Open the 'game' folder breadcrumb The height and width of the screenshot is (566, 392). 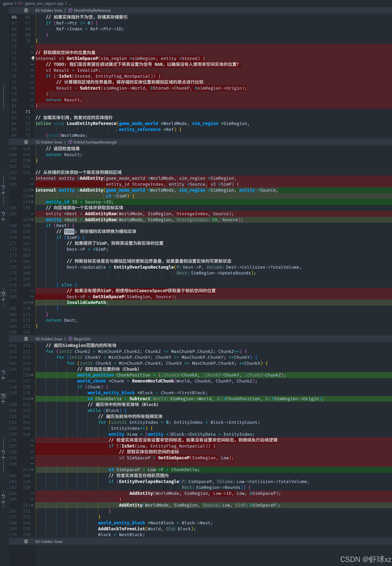click(8, 3)
